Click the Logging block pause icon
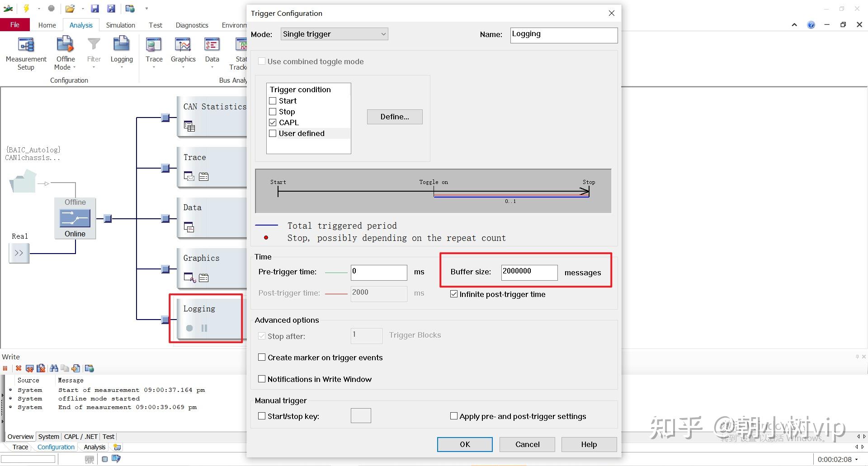 pos(204,328)
